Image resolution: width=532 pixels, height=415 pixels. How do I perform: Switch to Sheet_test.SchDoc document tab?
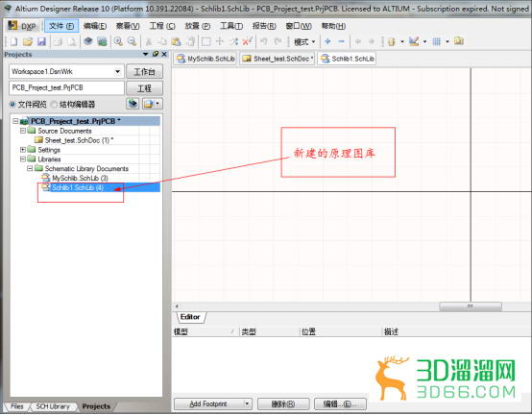(278, 59)
